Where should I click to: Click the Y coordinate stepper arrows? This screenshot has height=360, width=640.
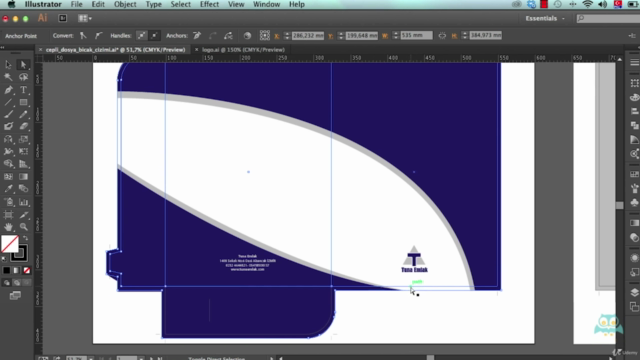(x=340, y=36)
